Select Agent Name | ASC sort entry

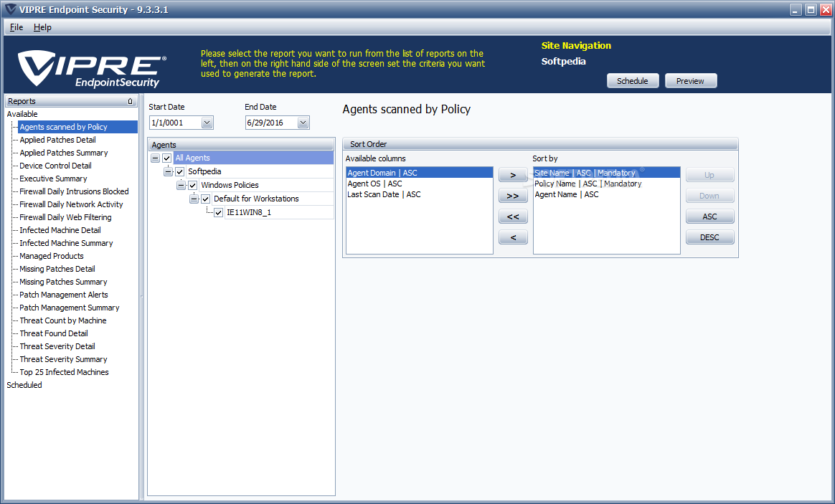tap(607, 194)
